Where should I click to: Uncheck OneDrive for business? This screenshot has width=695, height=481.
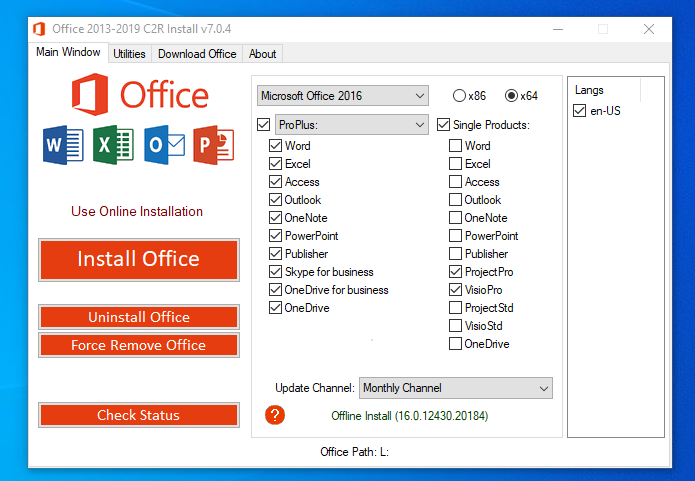pyautogui.click(x=275, y=289)
